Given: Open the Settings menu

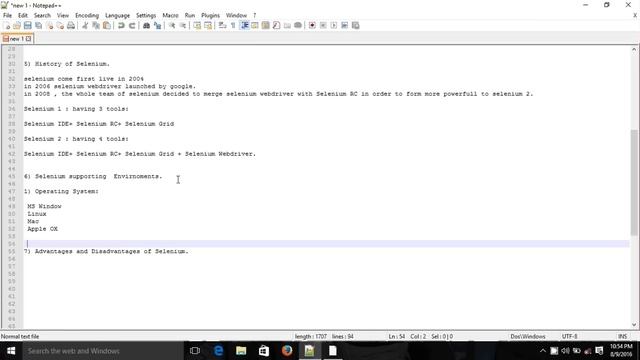Looking at the screenshot, I should pos(146,16).
